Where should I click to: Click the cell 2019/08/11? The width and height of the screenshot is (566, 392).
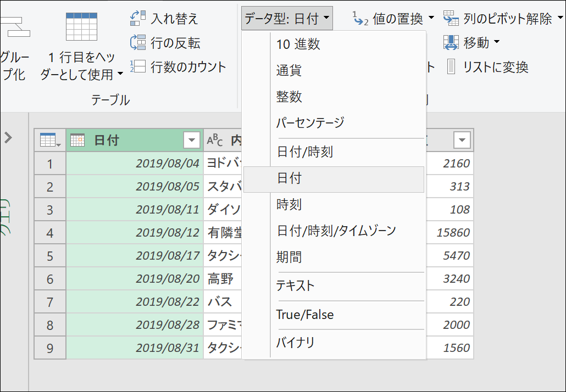pos(135,210)
